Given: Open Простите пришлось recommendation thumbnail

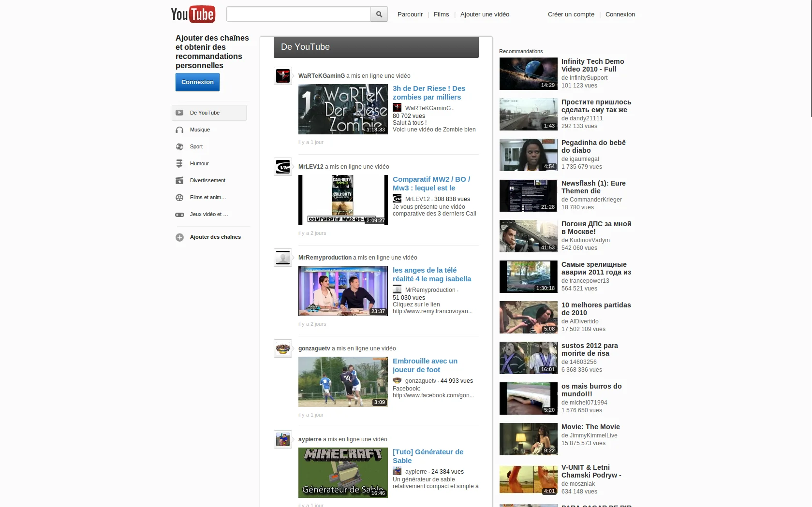Looking at the screenshot, I should pyautogui.click(x=529, y=115).
